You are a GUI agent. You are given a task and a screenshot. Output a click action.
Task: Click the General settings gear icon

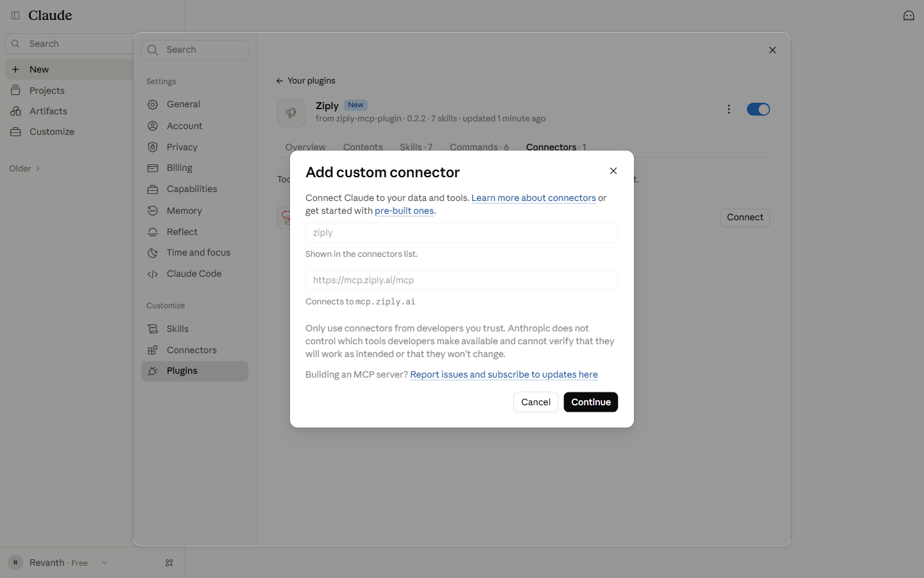(x=153, y=105)
